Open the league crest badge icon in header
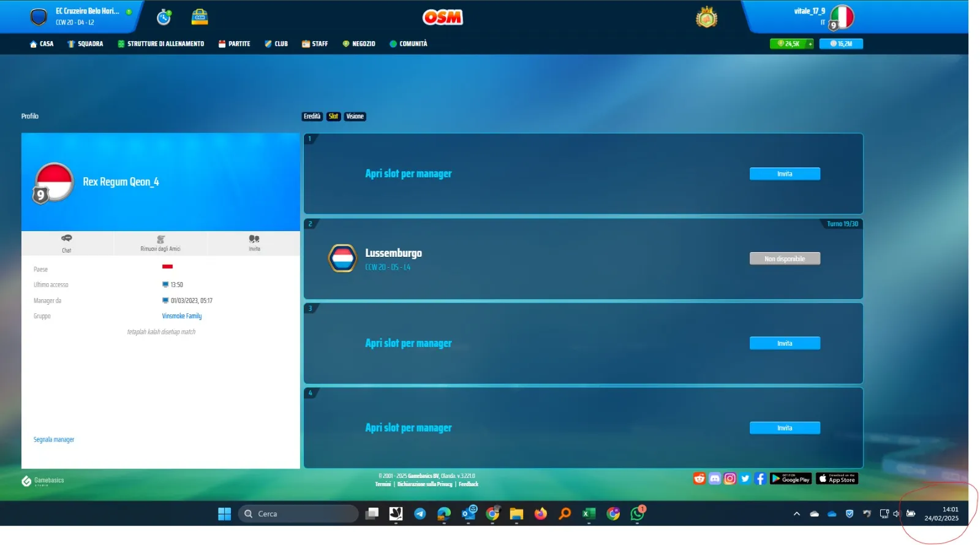This screenshot has height=545, width=980. click(x=706, y=17)
